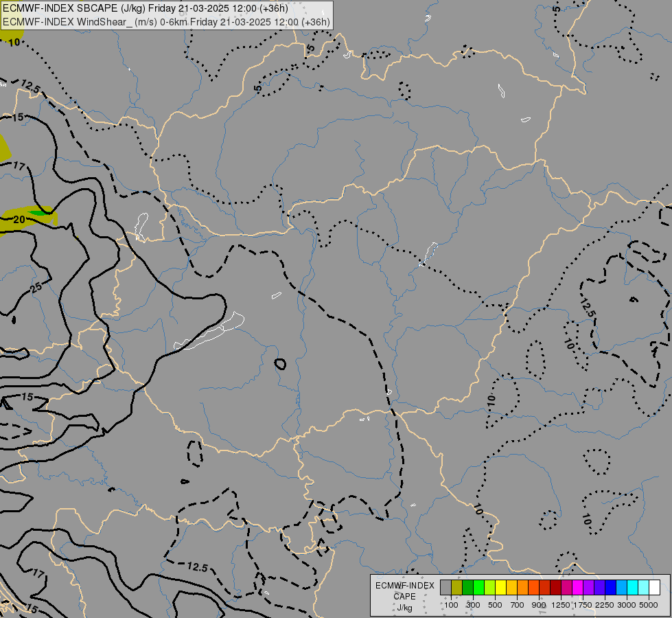Click the 1750 legend scale label
Viewport: 672px width, 618px height.
pyautogui.click(x=583, y=605)
